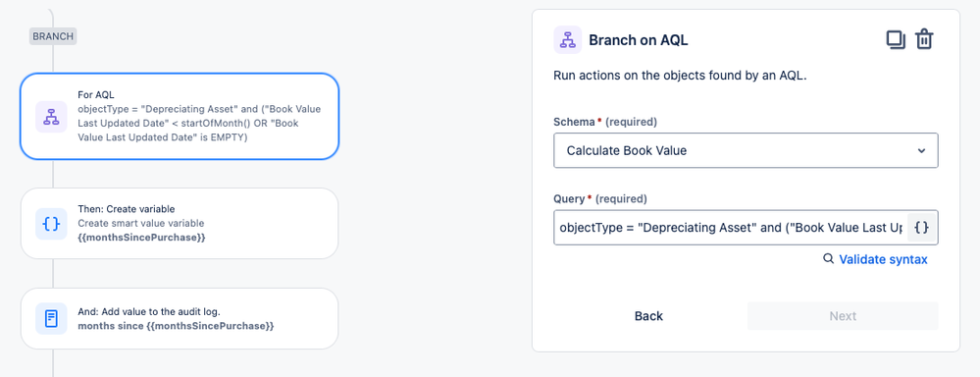This screenshot has width=980, height=377.
Task: Click the BRANCH label tag
Action: (x=53, y=36)
